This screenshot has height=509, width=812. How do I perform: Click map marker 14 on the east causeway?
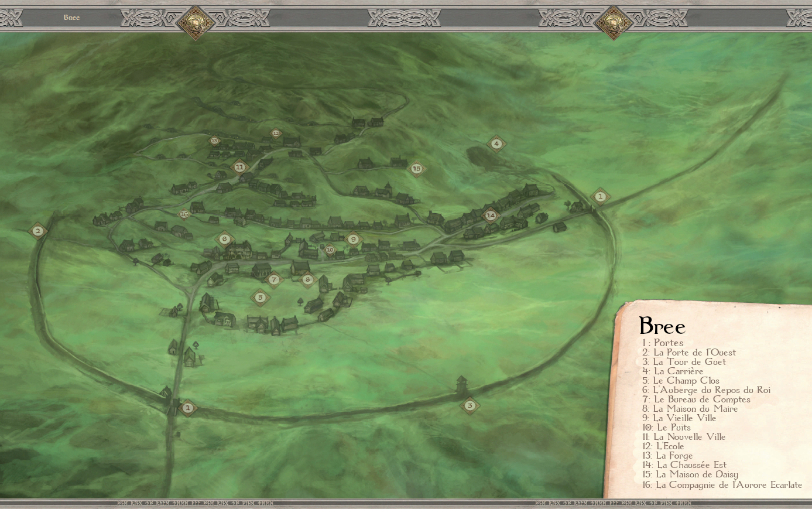(491, 215)
